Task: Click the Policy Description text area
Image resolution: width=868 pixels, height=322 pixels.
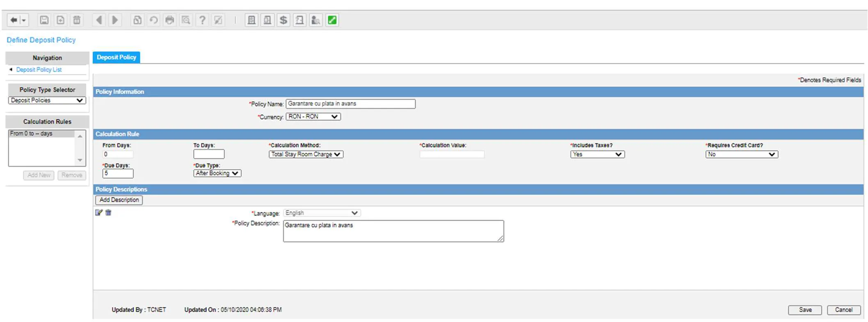Action: click(x=393, y=231)
